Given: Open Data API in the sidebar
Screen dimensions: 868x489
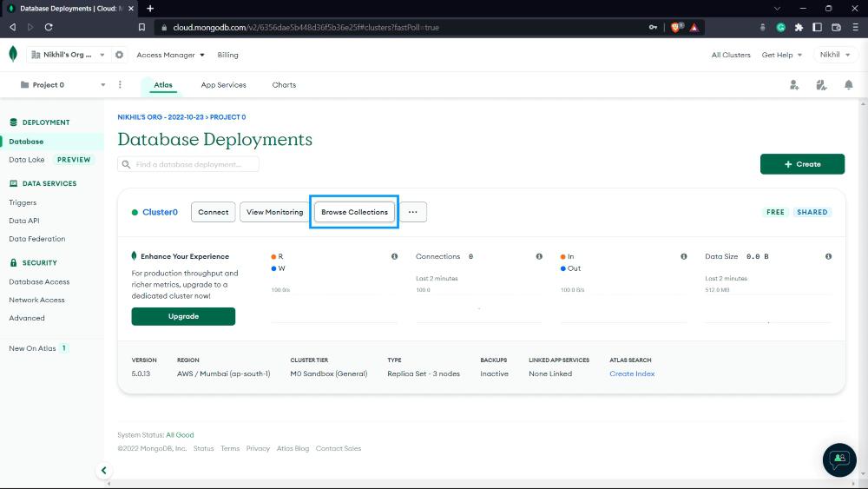Looking at the screenshot, I should click(23, 221).
